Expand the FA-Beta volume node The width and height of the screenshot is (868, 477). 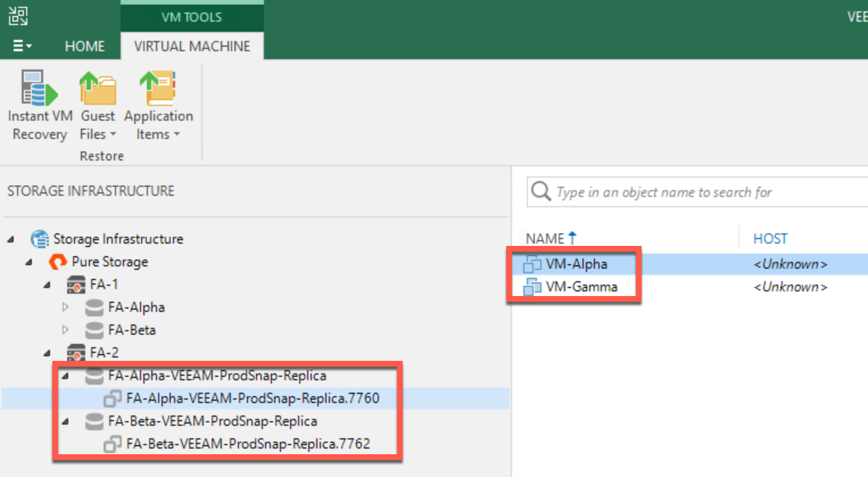(65, 330)
